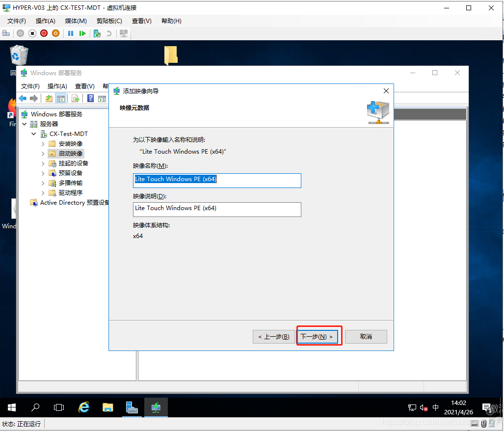Click the network icon in system tray
Screen dimensions: 504x431
coord(412,408)
